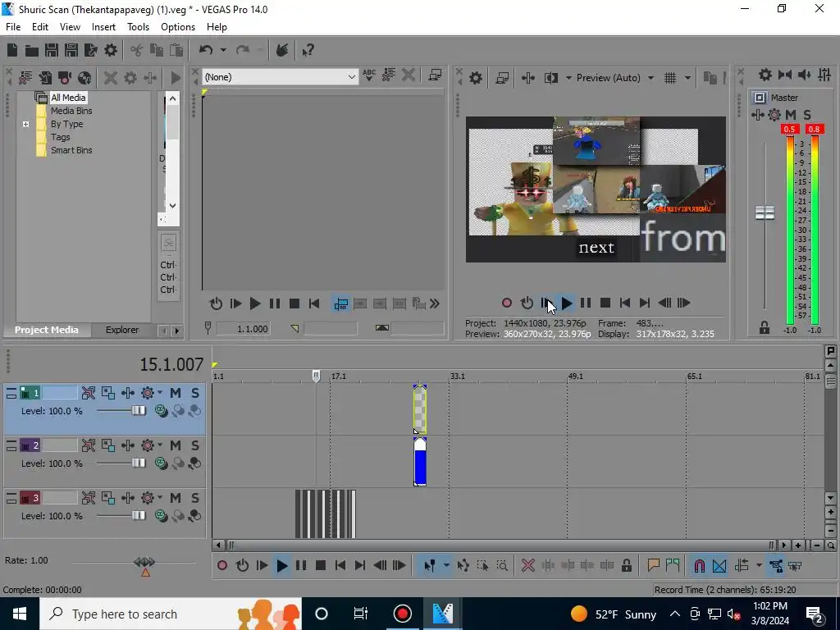The width and height of the screenshot is (840, 630).
Task: Switch to the Project Media tab
Action: [46, 330]
